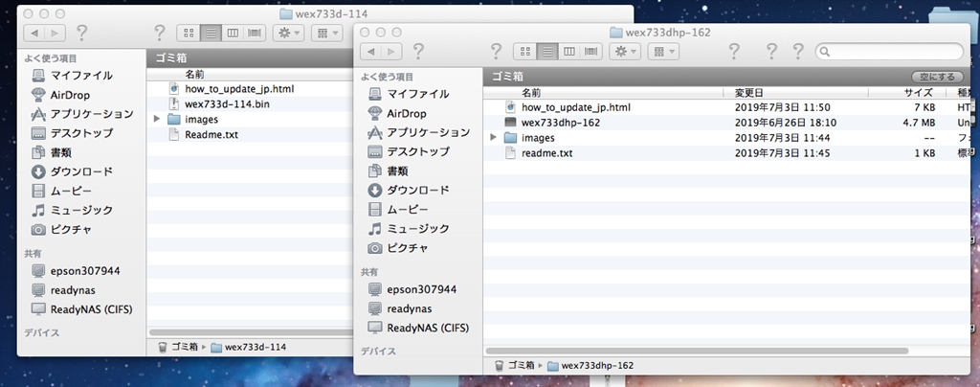Expand images folder in wex733d-114 window
This screenshot has width=980, height=387.
[x=157, y=119]
